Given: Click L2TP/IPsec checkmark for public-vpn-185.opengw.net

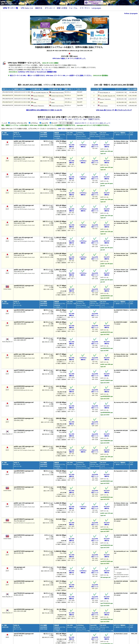Looking at the screenshot, I should click(x=83, y=447).
